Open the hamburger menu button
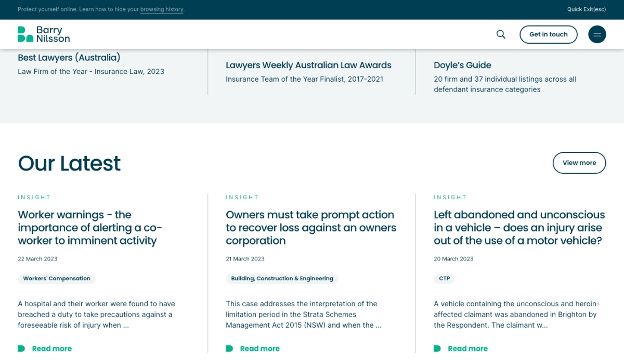This screenshot has width=624, height=364. click(x=597, y=34)
